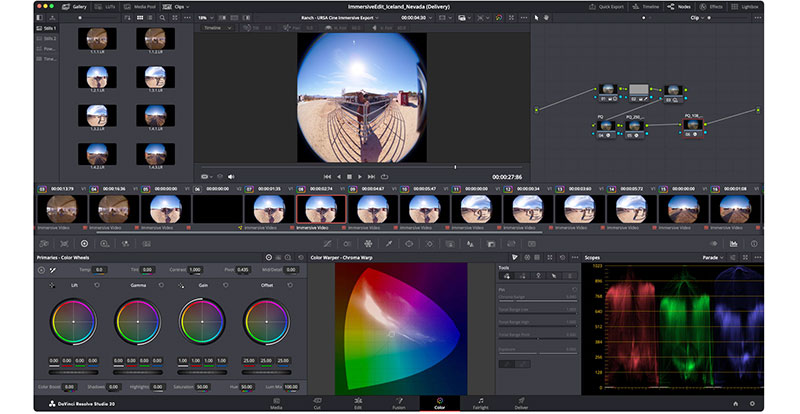Open the Camera Raw palette
Image resolution: width=800 pixels, height=414 pixels.
point(44,244)
